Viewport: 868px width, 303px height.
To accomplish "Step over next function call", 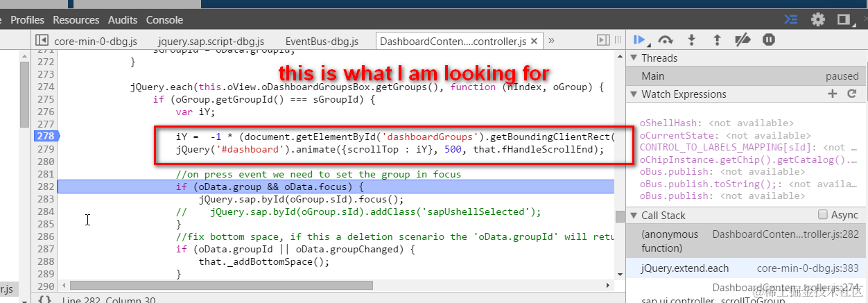I will coord(666,40).
